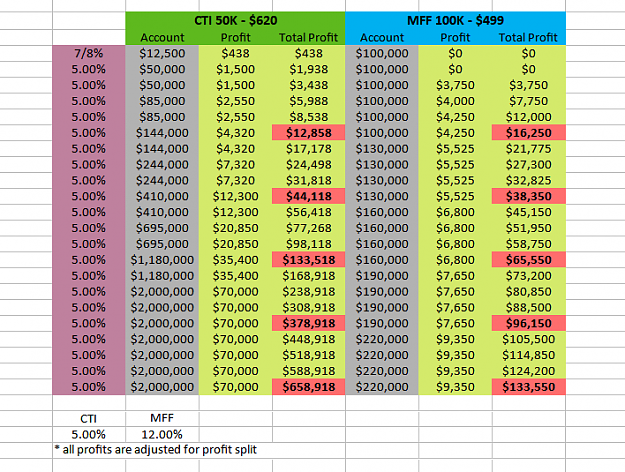Click the final $133,550 MFF total cell
Screen dimensions: 625x472
[529, 387]
